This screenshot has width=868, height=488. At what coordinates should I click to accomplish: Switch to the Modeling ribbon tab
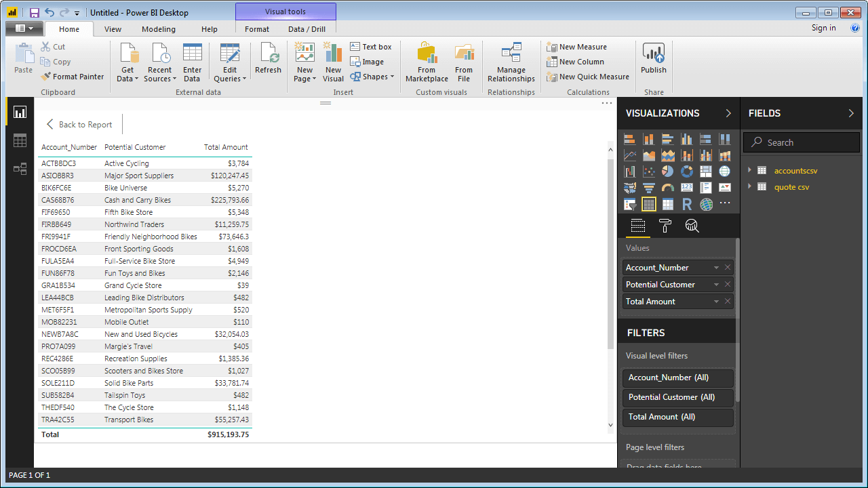click(159, 29)
